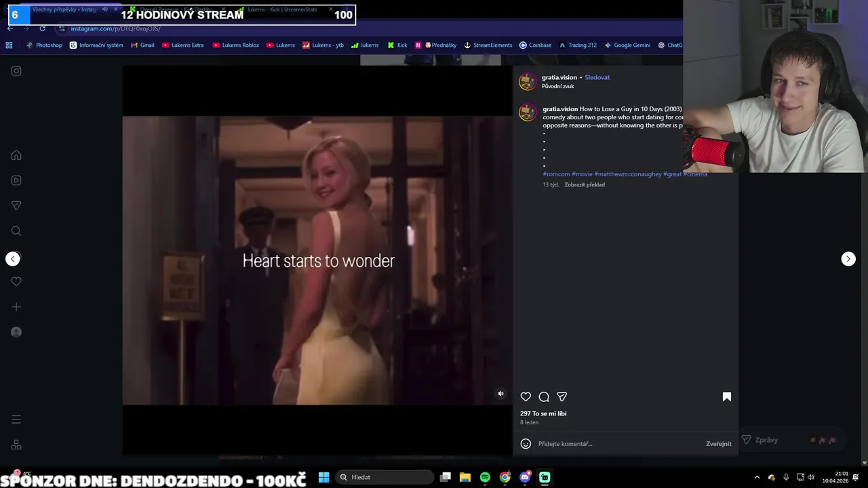This screenshot has width=868, height=488.
Task: Click the 297 To se mi líbí count
Action: coord(543,413)
